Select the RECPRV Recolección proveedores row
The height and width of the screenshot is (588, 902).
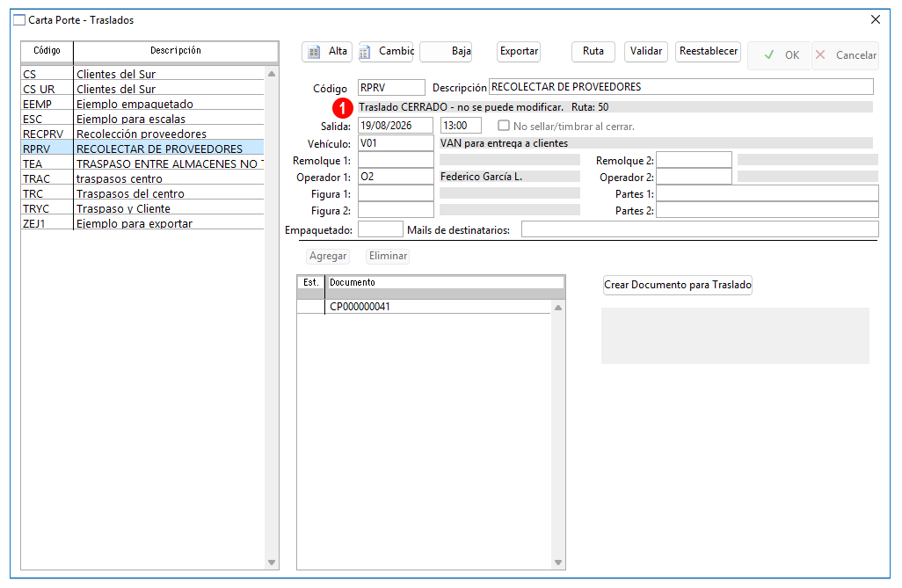point(142,134)
